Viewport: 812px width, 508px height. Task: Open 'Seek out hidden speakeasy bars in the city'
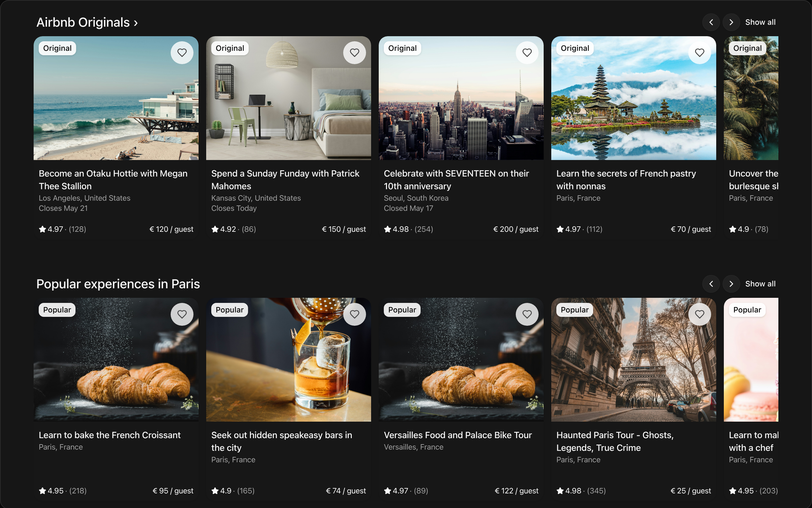tap(282, 441)
